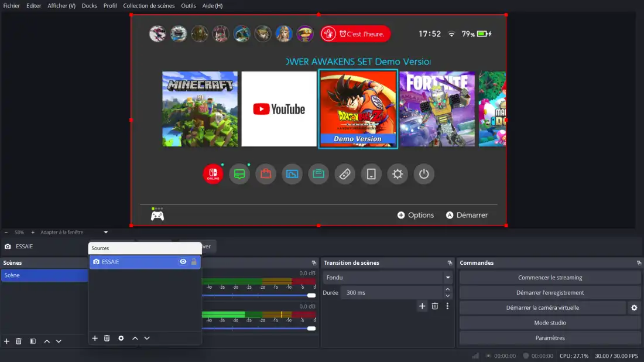Click the upper audio mixer volume slider
The height and width of the screenshot is (362, 644).
258,295
